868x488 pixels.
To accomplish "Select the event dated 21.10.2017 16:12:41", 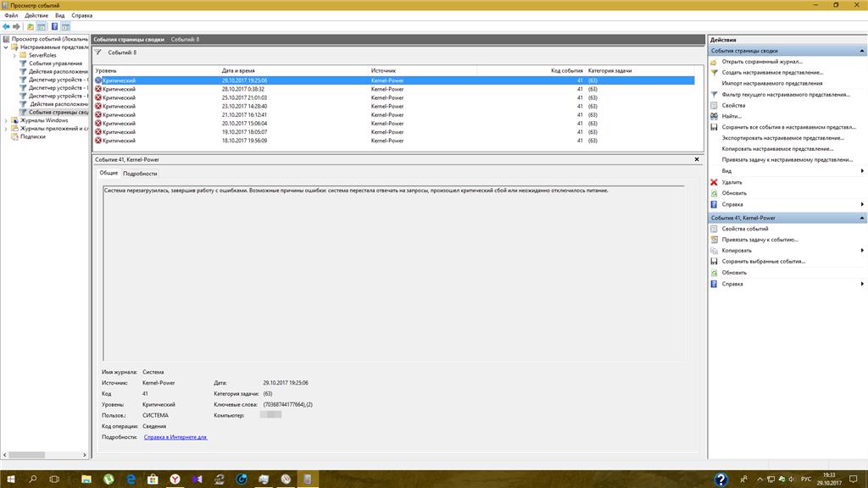I will coord(394,115).
